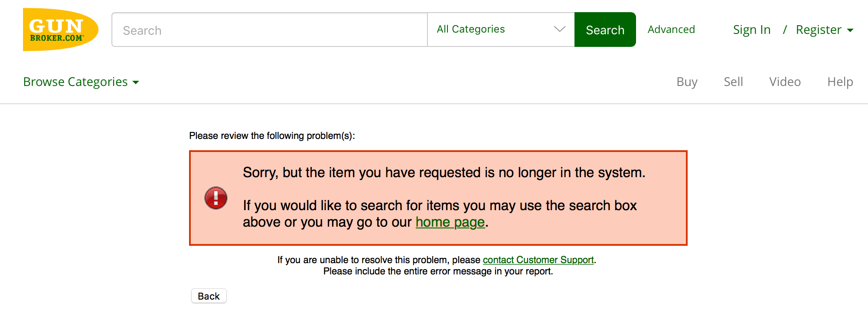This screenshot has width=868, height=330.
Task: Click the 'If you would like to search' sentence
Action: click(439, 206)
